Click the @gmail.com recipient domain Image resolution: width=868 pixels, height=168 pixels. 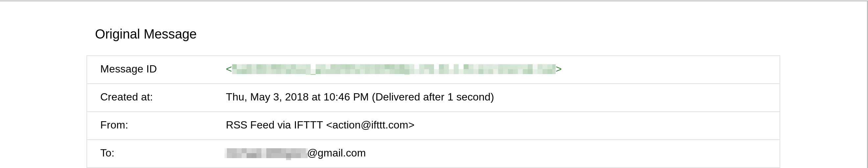click(x=336, y=153)
